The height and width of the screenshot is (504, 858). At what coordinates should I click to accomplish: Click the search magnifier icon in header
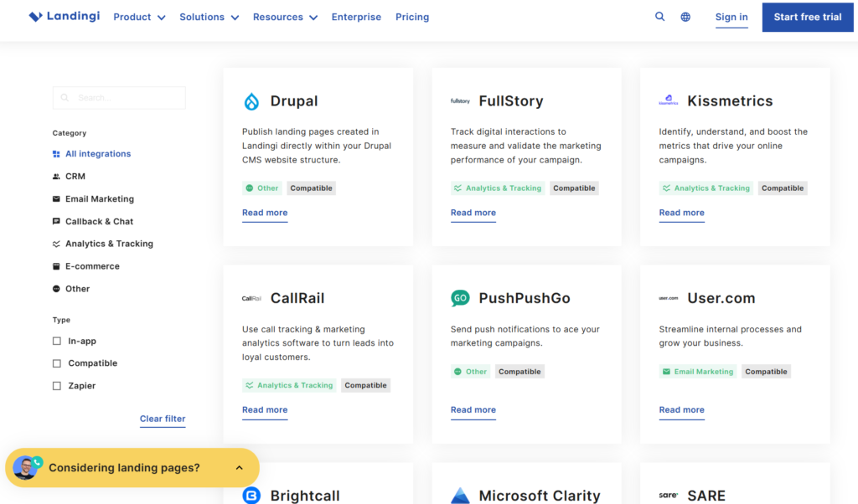point(660,17)
